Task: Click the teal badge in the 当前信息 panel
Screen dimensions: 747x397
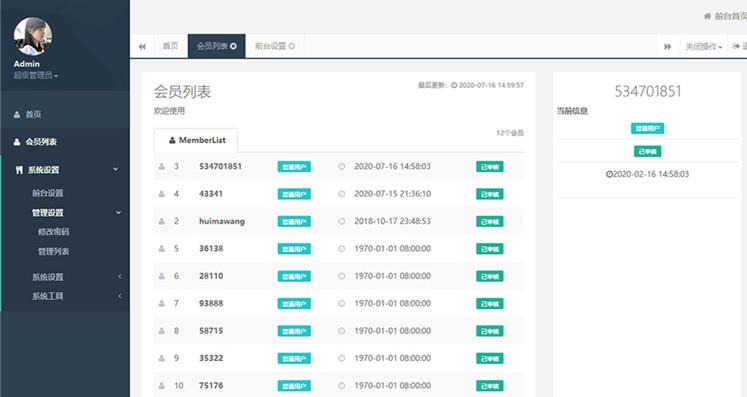Action: pos(647,129)
